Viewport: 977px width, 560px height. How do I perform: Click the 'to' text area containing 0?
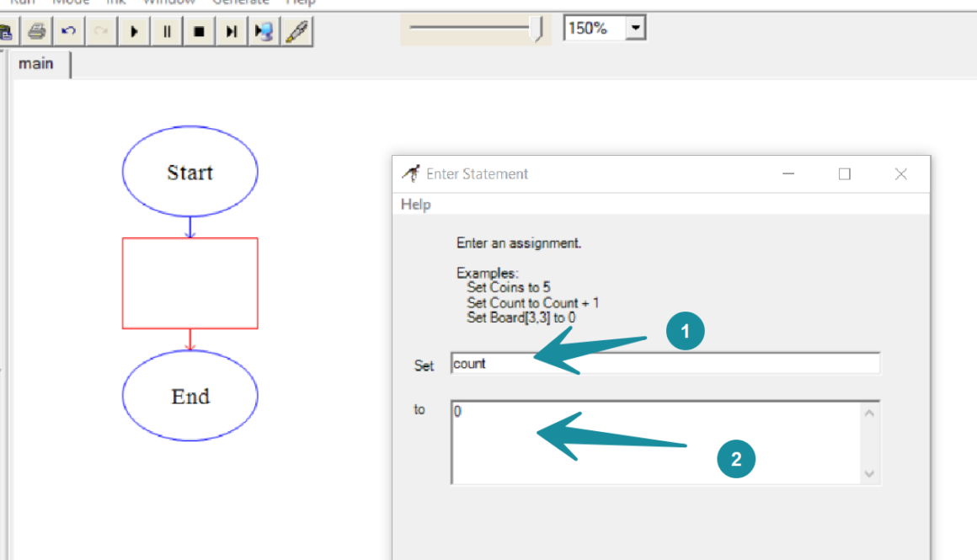(x=655, y=442)
